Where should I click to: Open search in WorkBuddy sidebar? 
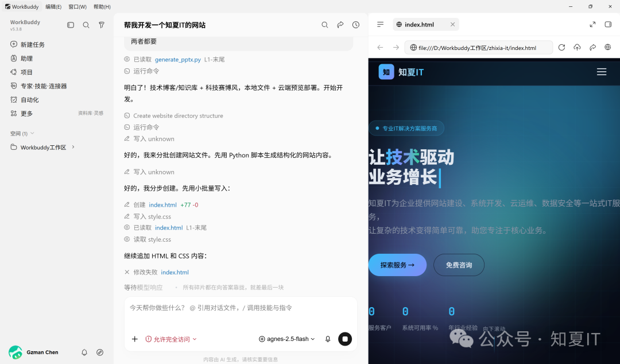click(86, 25)
